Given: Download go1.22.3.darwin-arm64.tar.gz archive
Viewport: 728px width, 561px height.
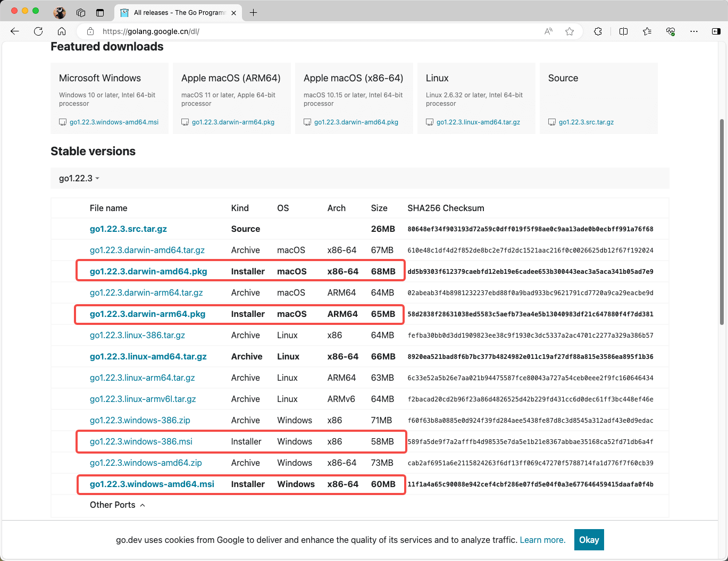Looking at the screenshot, I should point(146,292).
